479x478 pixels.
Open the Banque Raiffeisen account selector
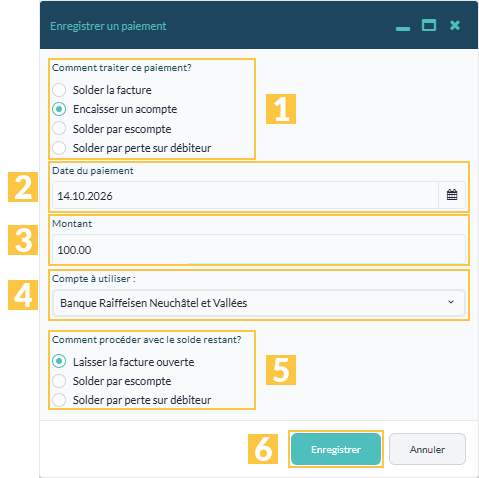tap(259, 303)
